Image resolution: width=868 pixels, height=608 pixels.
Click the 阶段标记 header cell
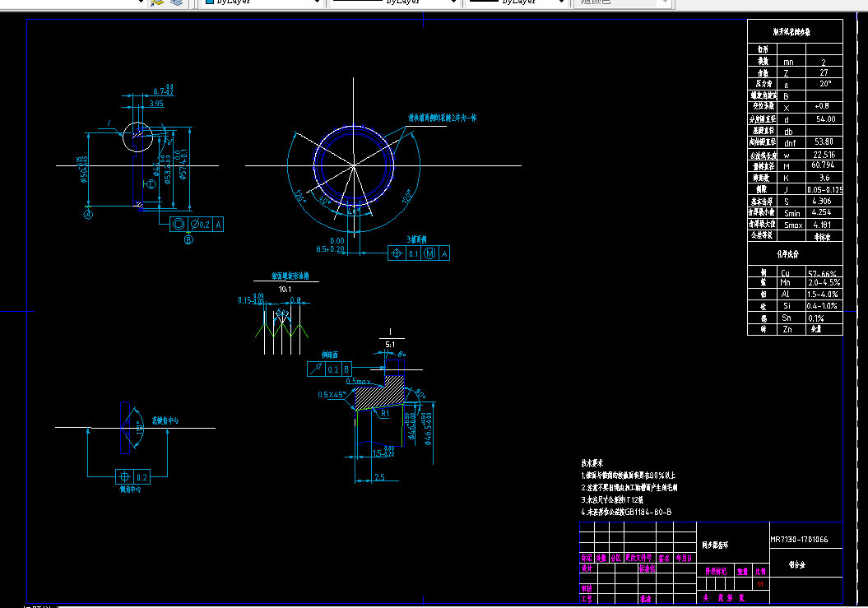click(715, 571)
